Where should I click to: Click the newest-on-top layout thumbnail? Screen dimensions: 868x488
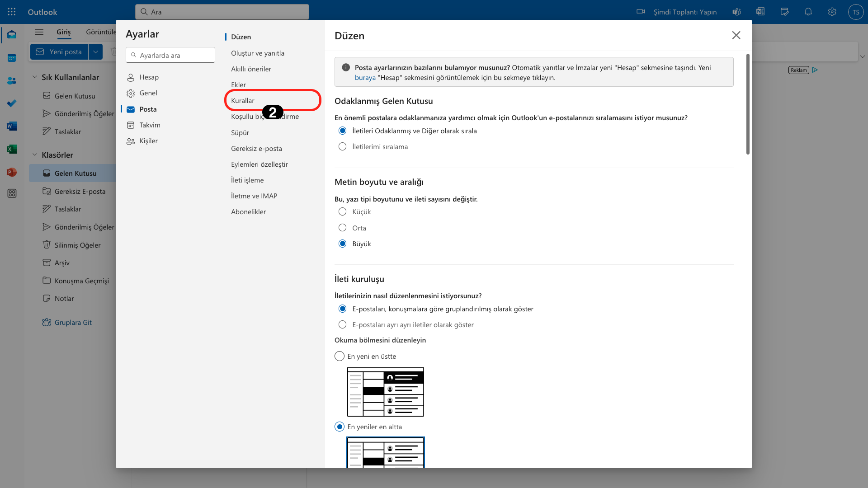(x=386, y=392)
